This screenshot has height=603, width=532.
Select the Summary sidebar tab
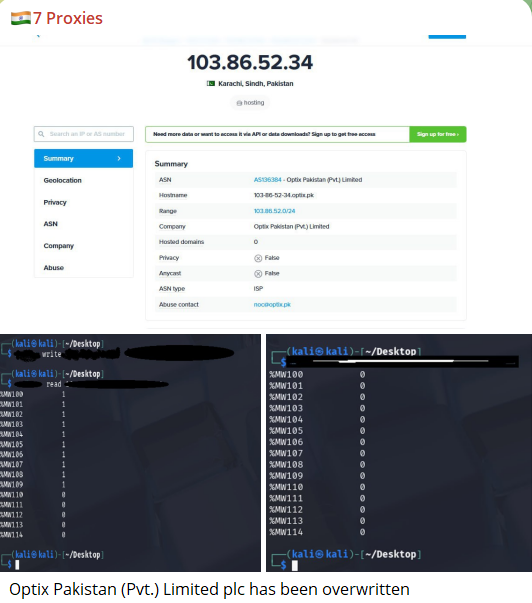tap(83, 158)
